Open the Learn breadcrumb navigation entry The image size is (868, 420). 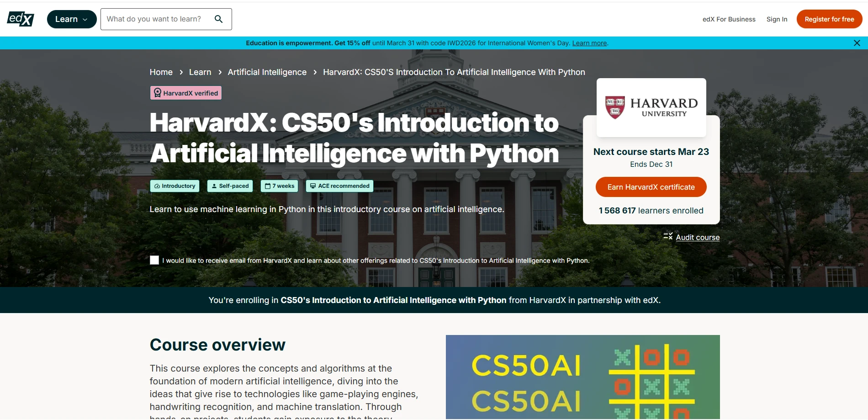click(200, 72)
